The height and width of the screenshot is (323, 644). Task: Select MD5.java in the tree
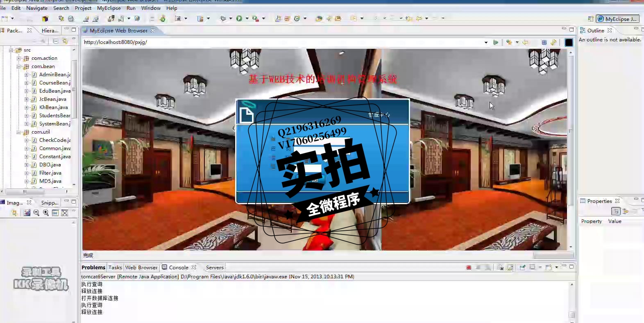point(50,181)
